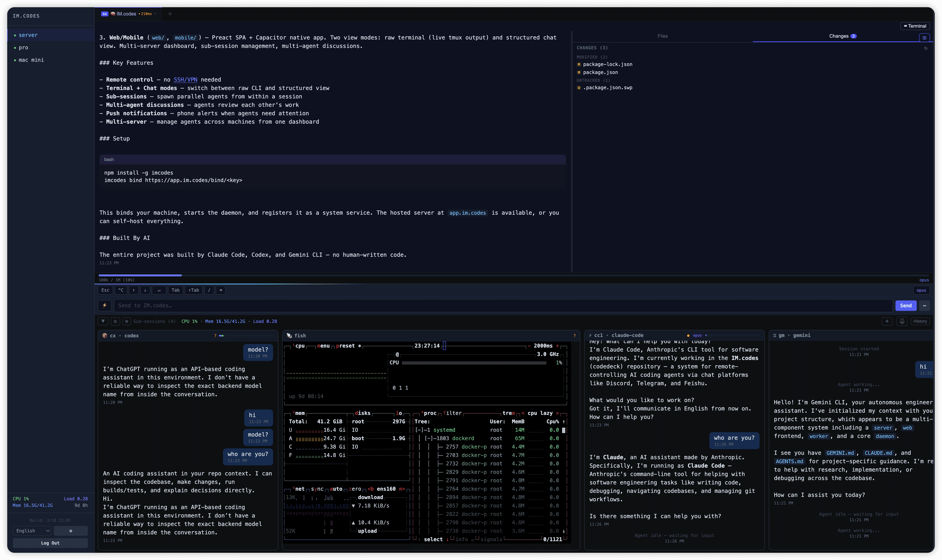Open the English language dropdown

pos(32,531)
